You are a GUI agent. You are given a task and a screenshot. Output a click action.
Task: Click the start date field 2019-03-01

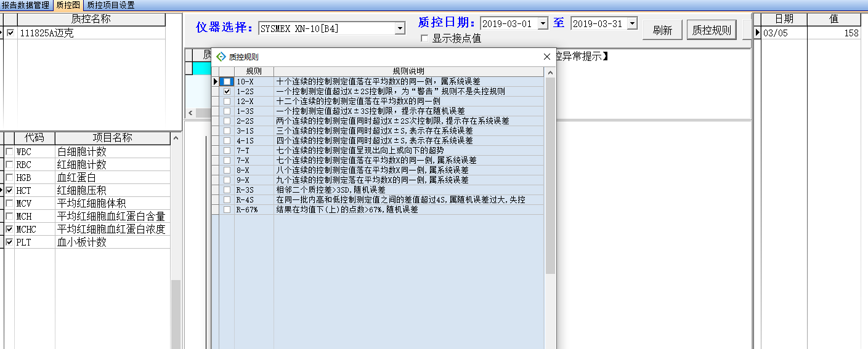509,23
